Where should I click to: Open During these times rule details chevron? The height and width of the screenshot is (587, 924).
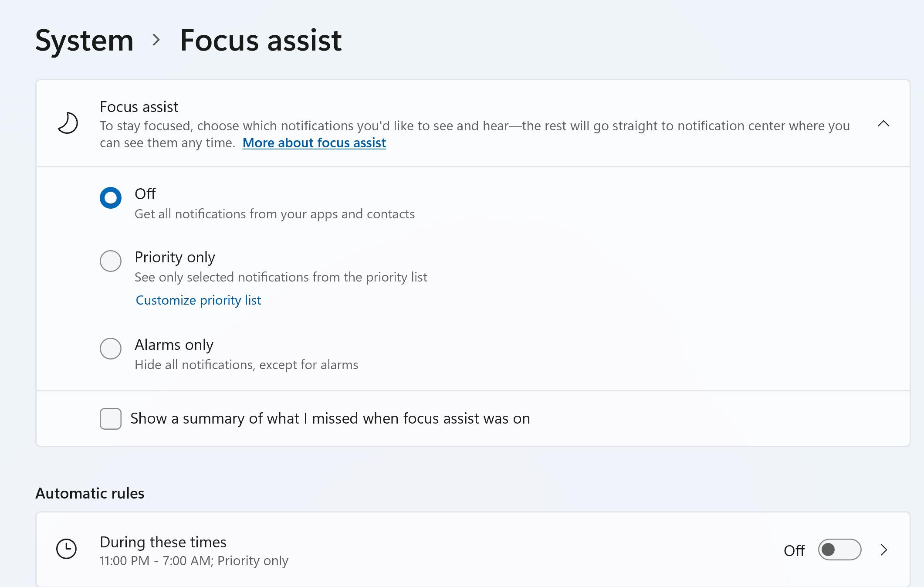pos(883,550)
